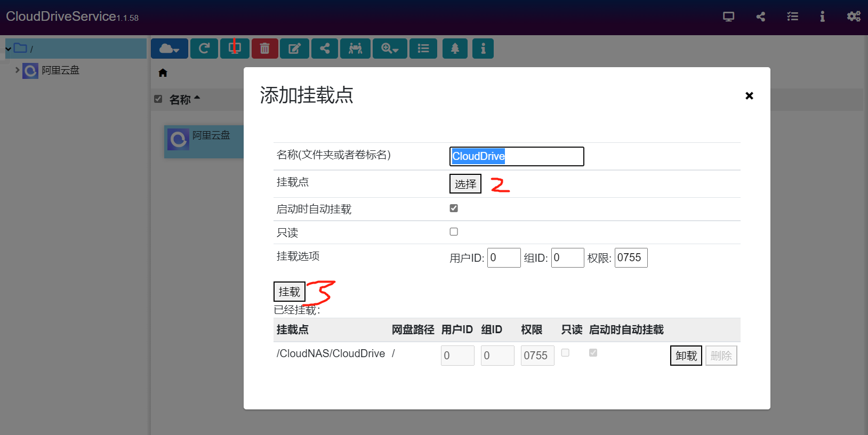868x435 pixels.
Task: Toggle the 启动时自动挂载 checkbox
Action: coord(454,208)
